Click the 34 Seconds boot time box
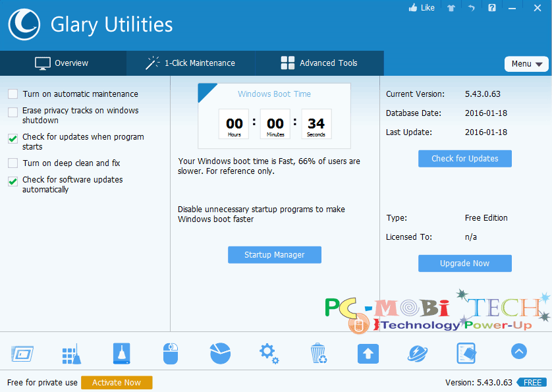 pos(316,124)
